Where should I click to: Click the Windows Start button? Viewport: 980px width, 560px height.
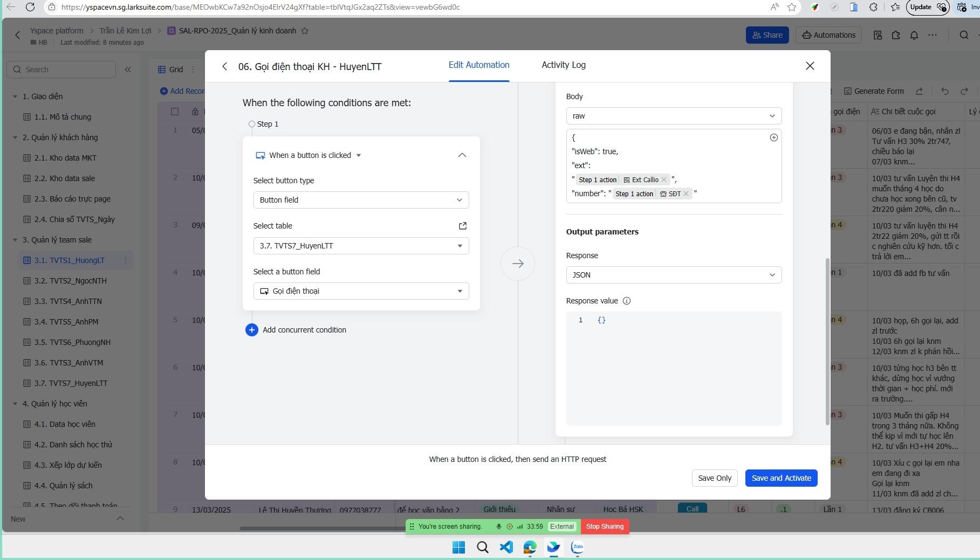click(x=458, y=548)
